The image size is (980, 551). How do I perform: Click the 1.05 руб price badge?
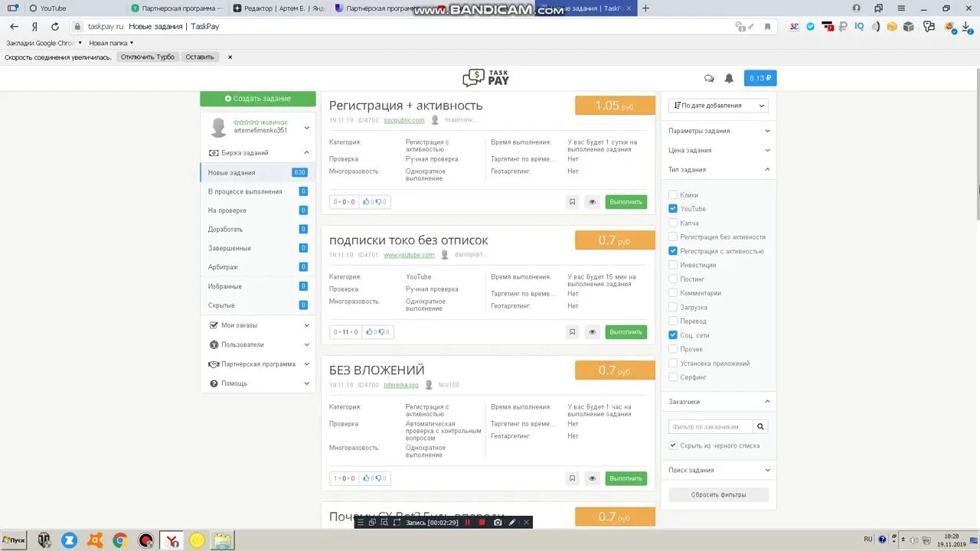[x=615, y=106]
